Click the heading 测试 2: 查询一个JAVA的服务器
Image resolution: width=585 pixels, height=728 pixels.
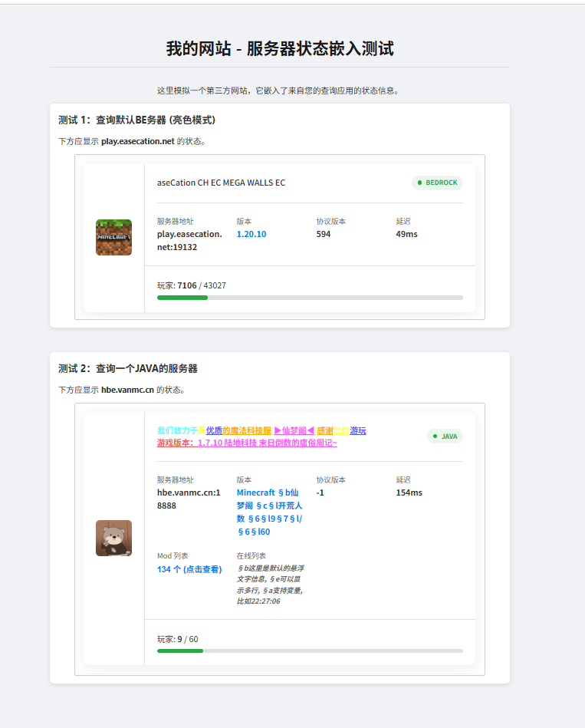pos(128,369)
